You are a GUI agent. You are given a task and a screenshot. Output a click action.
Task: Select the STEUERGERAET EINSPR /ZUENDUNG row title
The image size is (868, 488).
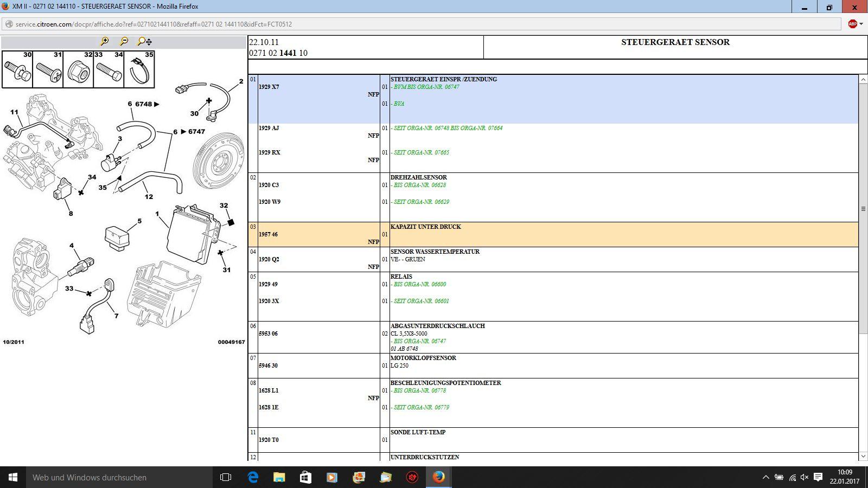point(444,79)
